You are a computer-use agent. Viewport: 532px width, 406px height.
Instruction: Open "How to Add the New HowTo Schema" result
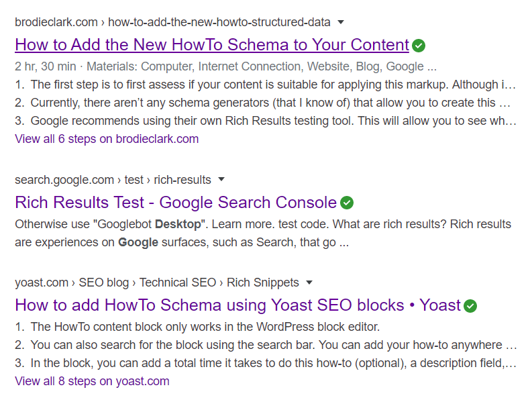tap(211, 45)
